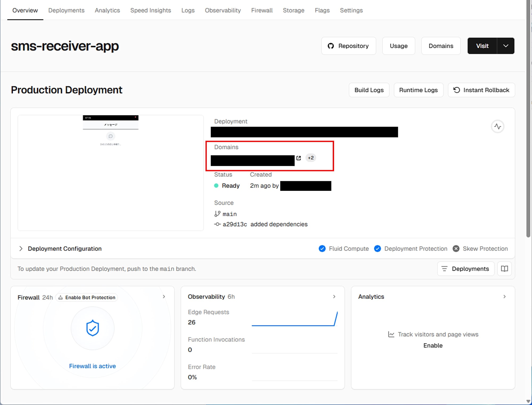
Task: Click Instant Rollback button
Action: coord(481,90)
